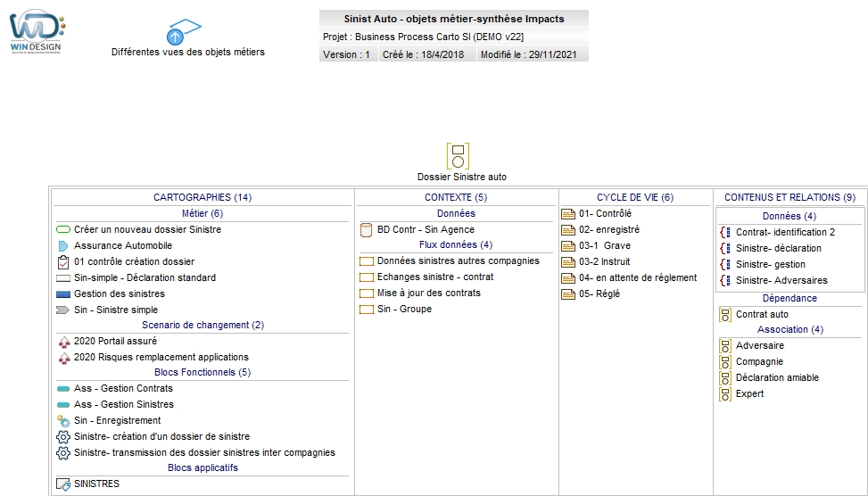The height and width of the screenshot is (496, 868).
Task: Click the SINISTRES application block icon
Action: tap(63, 484)
